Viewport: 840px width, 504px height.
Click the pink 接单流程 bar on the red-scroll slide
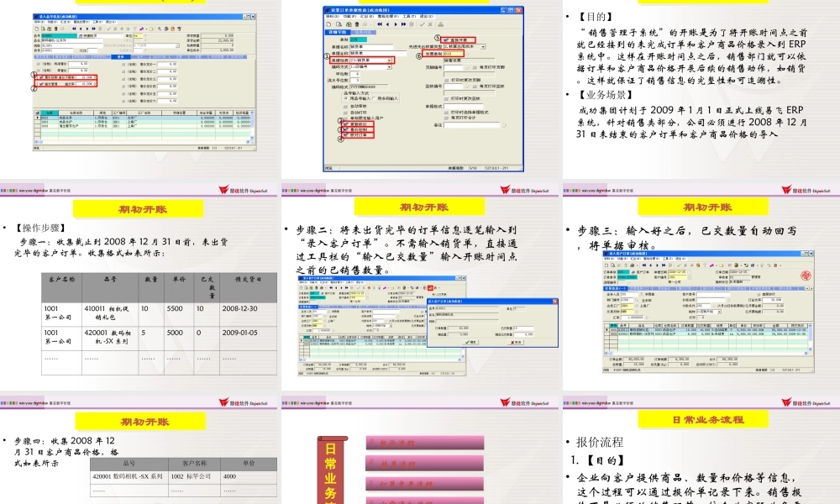(x=425, y=464)
